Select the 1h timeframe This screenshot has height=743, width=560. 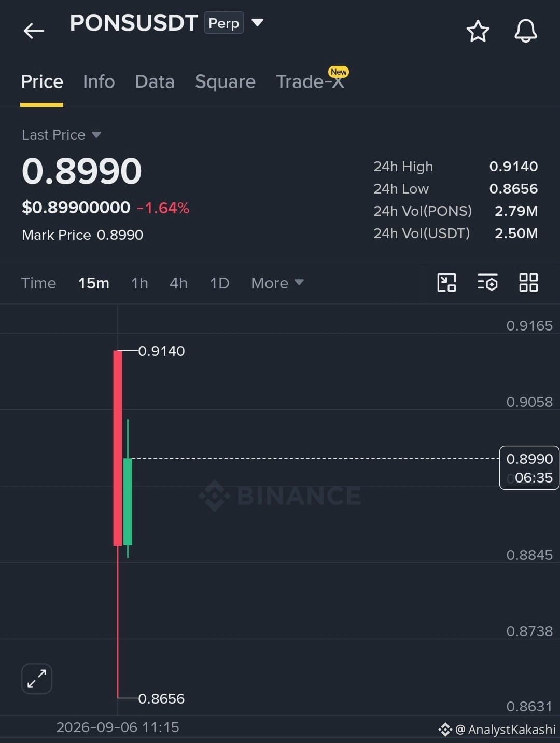139,283
